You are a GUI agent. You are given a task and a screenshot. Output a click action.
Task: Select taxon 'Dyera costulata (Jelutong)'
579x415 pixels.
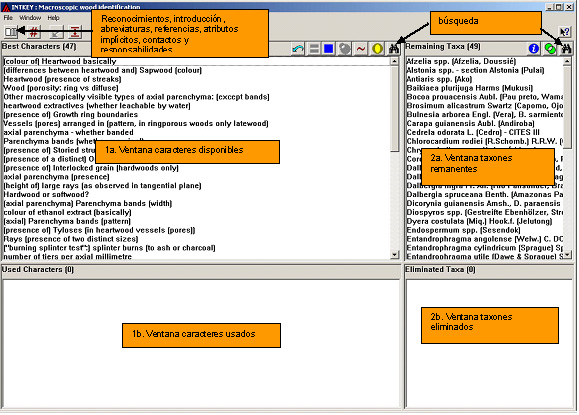(479, 221)
